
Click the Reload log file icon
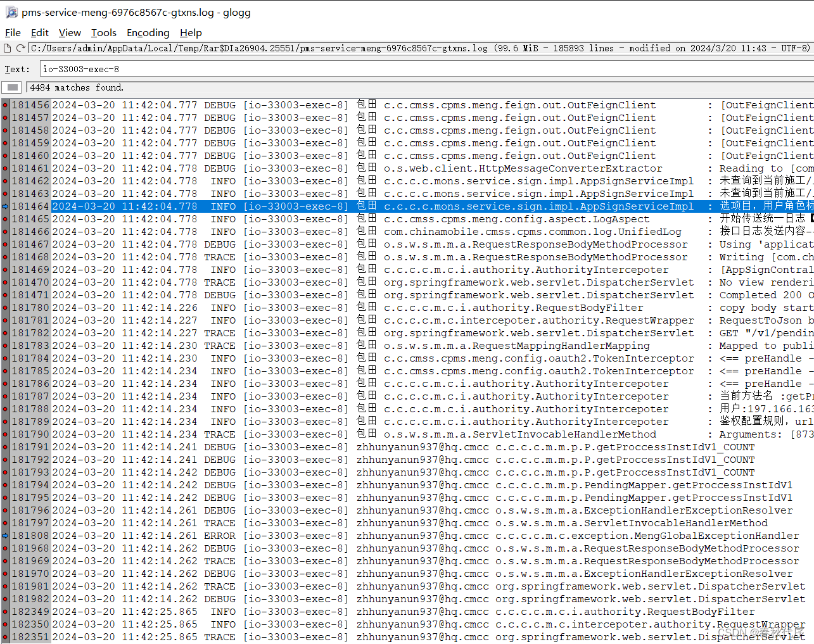[x=22, y=48]
